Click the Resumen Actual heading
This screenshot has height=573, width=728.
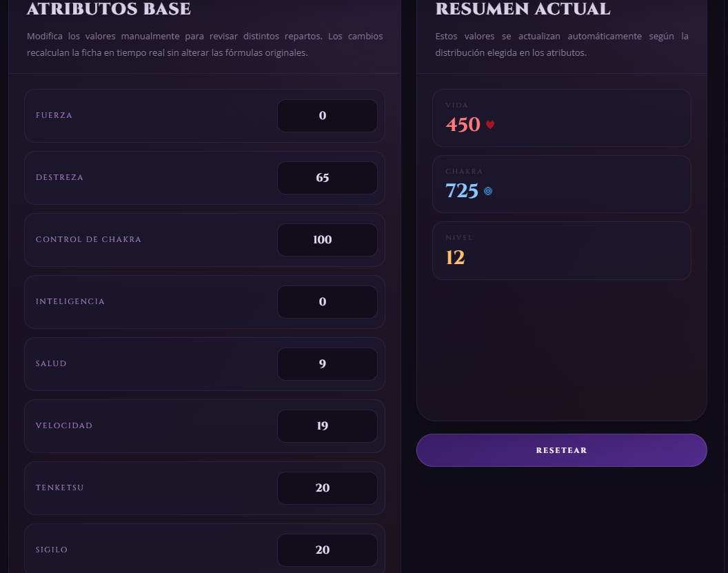coord(523,9)
